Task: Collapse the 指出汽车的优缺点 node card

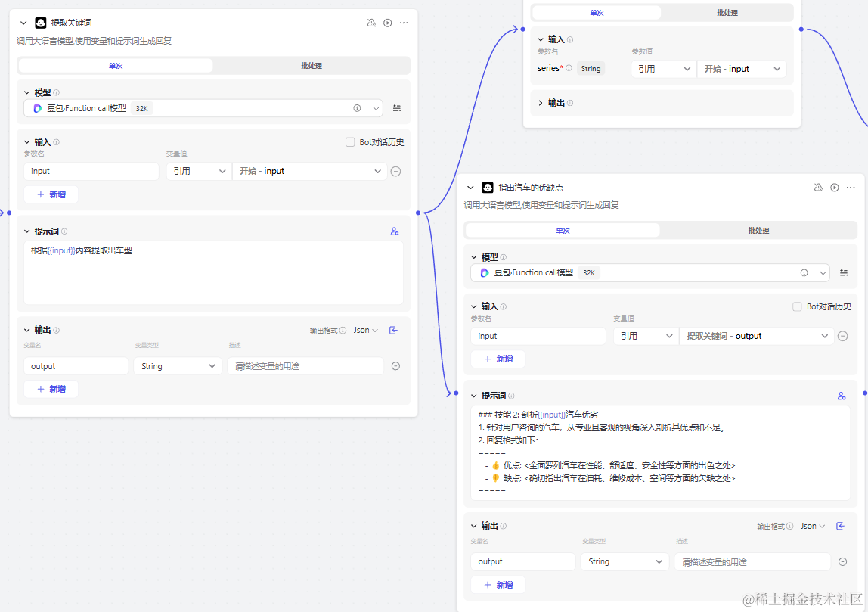Action: (470, 187)
